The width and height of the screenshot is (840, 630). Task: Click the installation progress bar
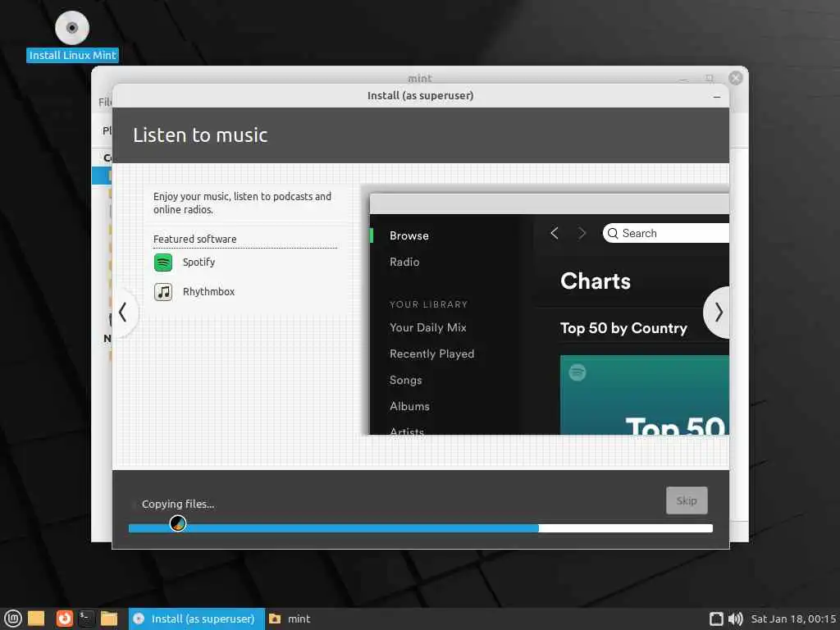coord(421,528)
